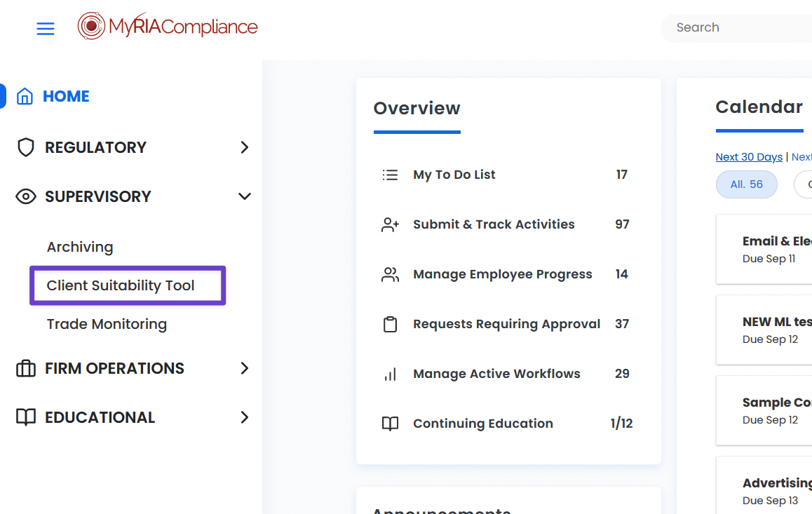Expand the Educational section chevron
This screenshot has height=514, width=812.
[x=244, y=417]
